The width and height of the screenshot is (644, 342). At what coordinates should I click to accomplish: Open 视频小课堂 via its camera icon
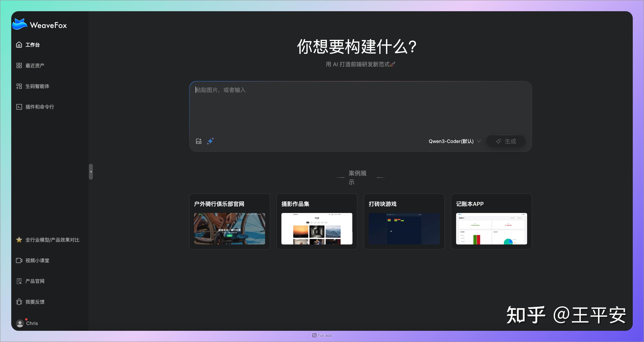point(19,260)
